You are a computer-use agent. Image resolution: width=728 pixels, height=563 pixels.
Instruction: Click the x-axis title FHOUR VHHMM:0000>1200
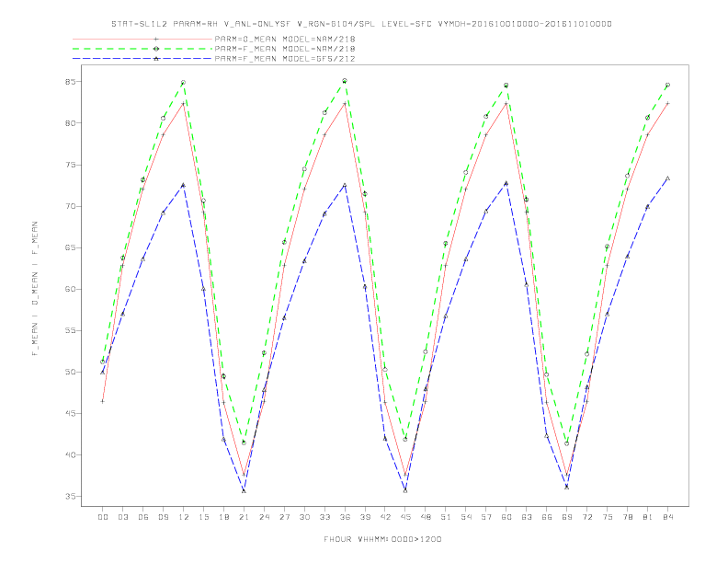(x=382, y=539)
